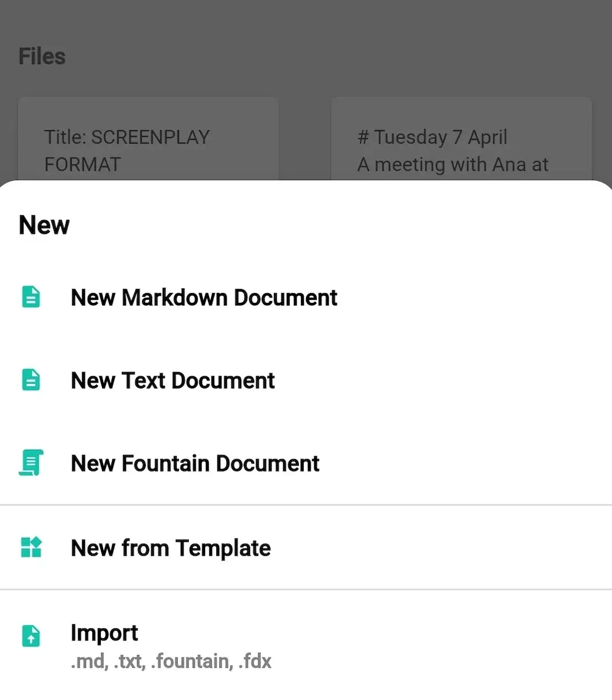
Task: Select the Import option in the New sheet
Action: tap(104, 632)
